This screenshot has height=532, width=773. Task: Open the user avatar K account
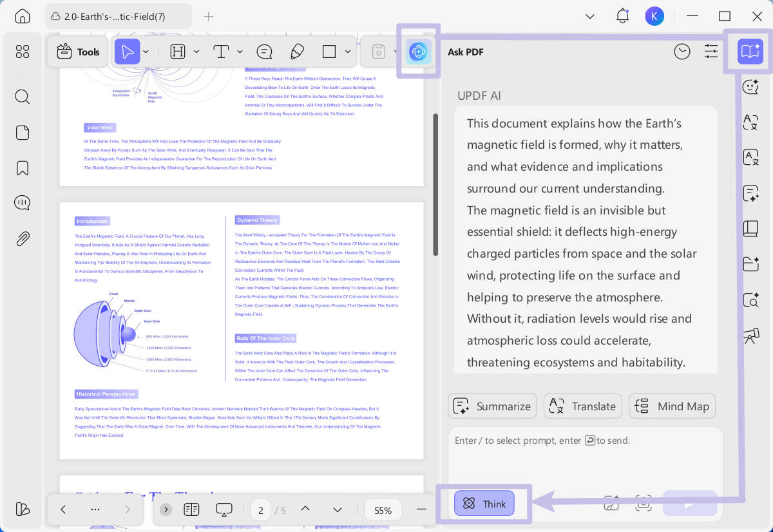[x=654, y=16]
